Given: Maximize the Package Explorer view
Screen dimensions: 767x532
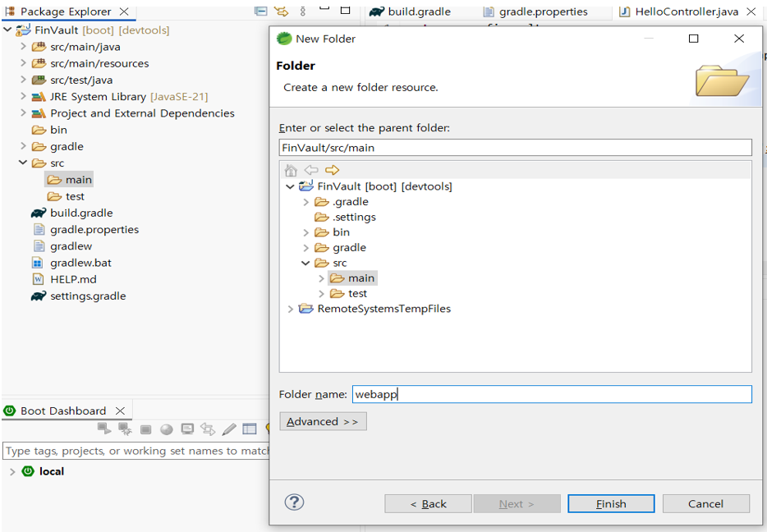Looking at the screenshot, I should (346, 10).
